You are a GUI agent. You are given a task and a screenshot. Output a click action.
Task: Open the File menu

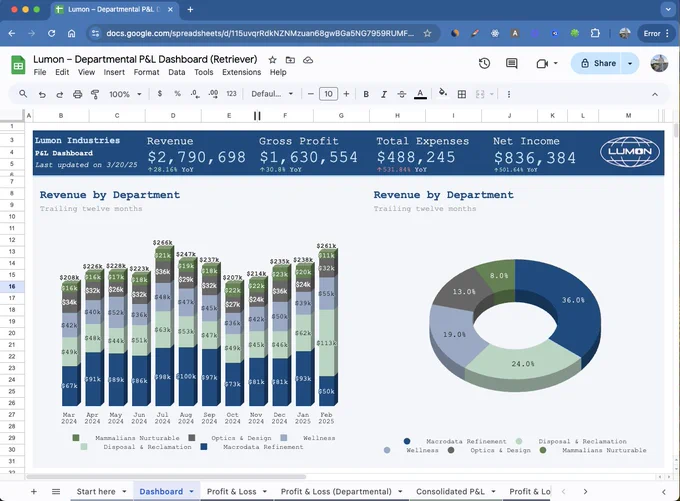[x=40, y=72]
